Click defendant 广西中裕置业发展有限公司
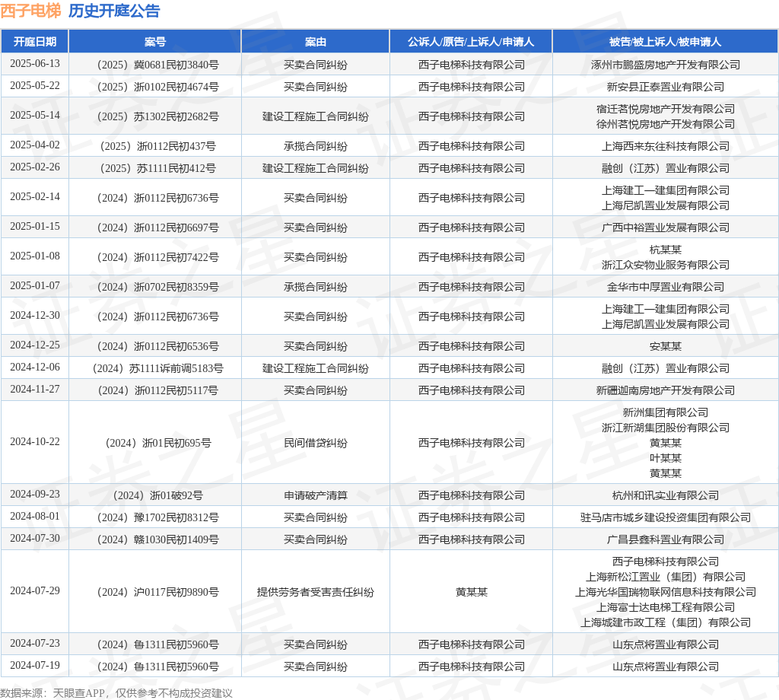The image size is (779, 700). click(x=665, y=228)
